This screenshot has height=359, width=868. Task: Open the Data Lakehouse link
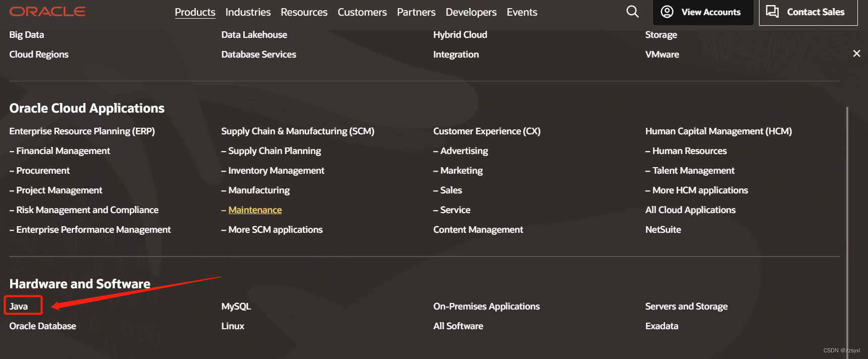254,35
